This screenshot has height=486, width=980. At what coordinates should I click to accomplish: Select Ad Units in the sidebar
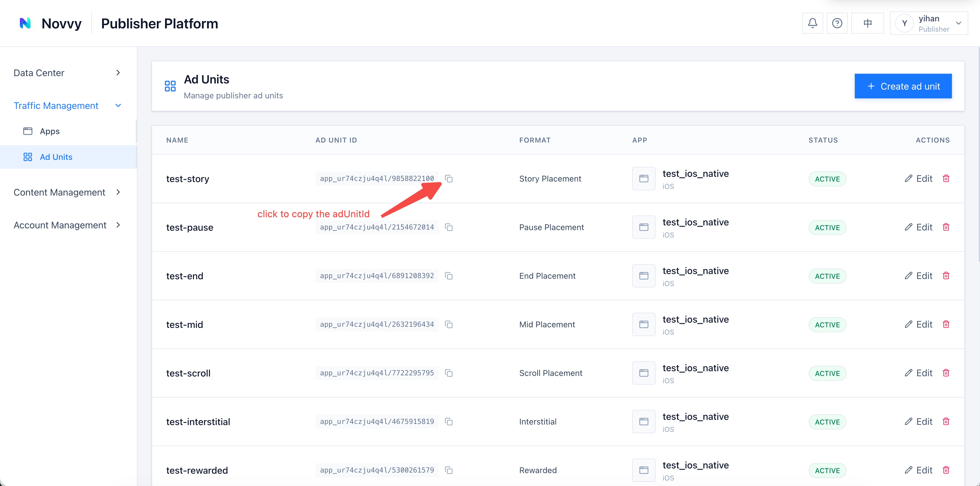(68, 157)
